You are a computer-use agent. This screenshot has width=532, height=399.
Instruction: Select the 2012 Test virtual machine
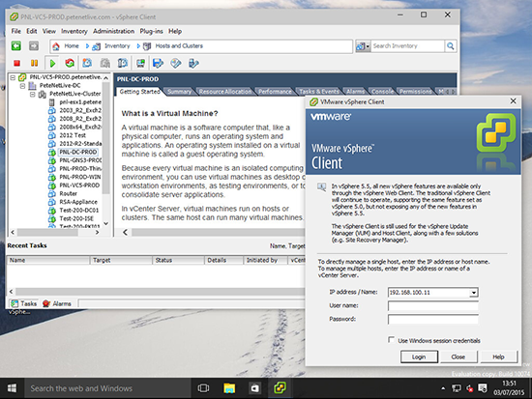point(73,135)
